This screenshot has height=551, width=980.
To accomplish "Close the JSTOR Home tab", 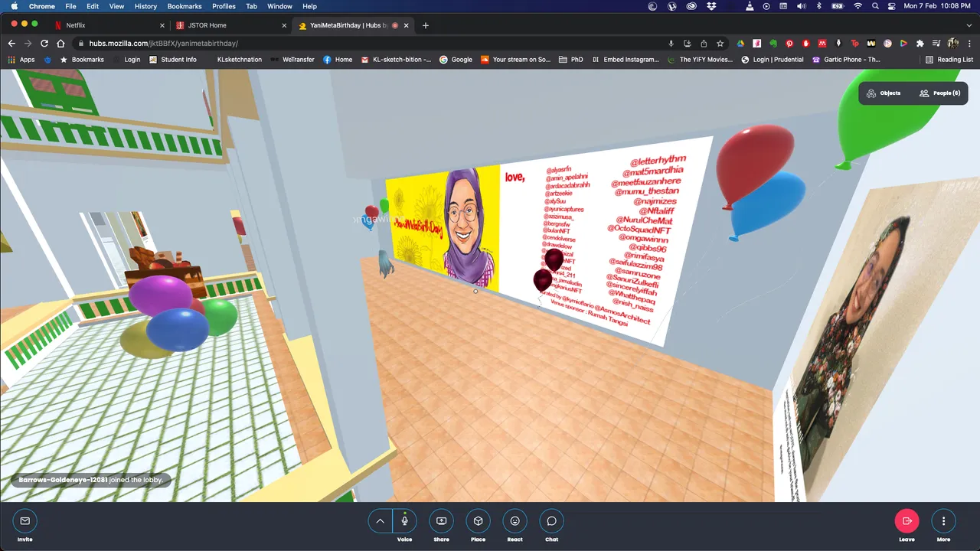I will (284, 25).
